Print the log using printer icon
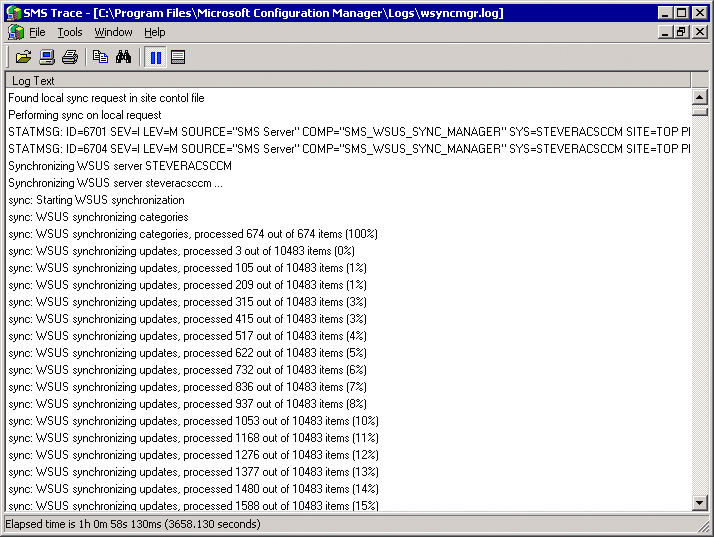Image resolution: width=714 pixels, height=537 pixels. point(70,57)
